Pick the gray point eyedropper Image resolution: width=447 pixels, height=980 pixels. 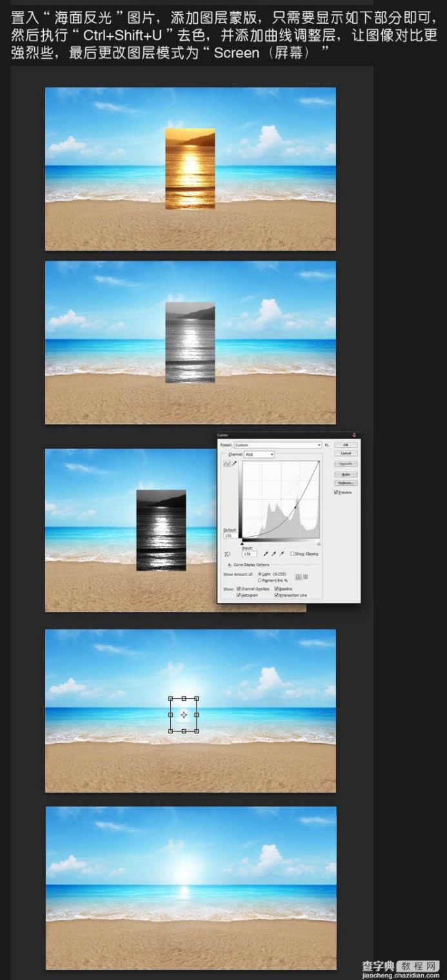click(273, 554)
